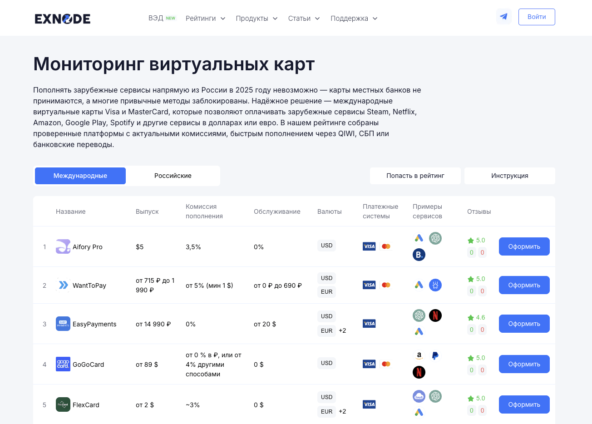Click green positive review count for Aifory Pro
Screen dimensions: 592x424
471,253
